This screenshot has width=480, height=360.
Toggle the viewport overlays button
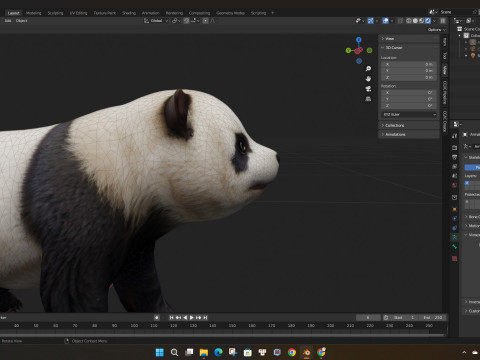coord(386,21)
